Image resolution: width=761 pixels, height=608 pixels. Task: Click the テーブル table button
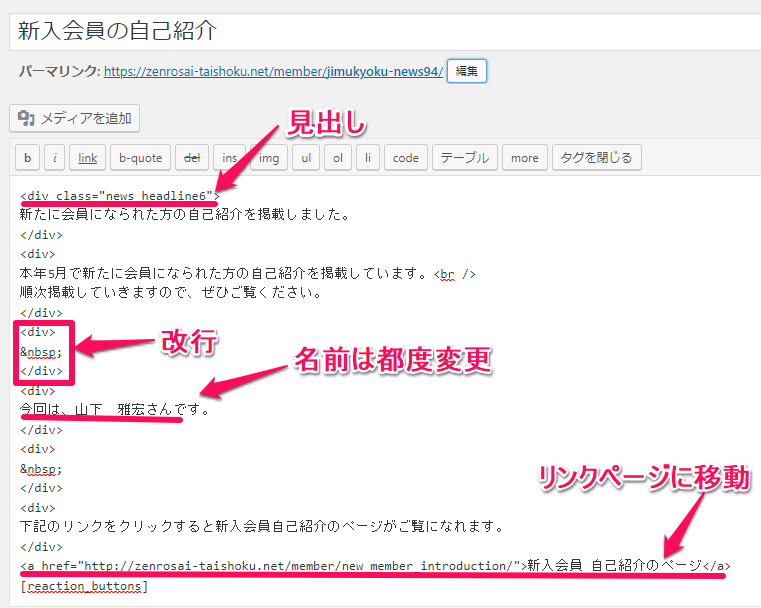tap(465, 158)
